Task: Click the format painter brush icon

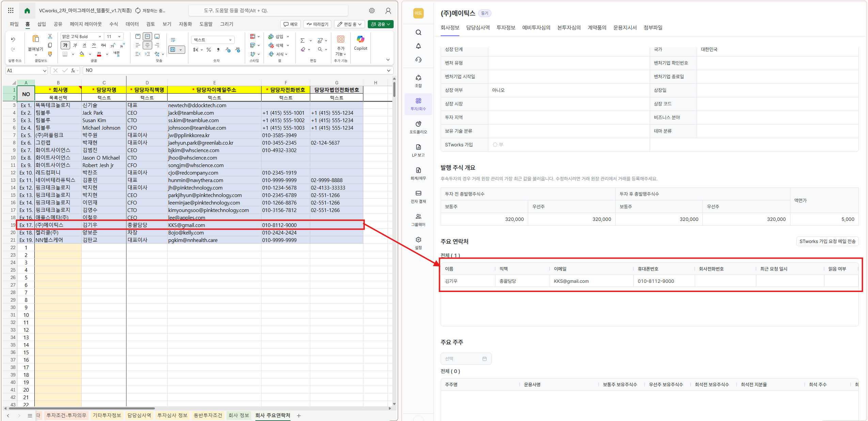Action: click(x=50, y=54)
